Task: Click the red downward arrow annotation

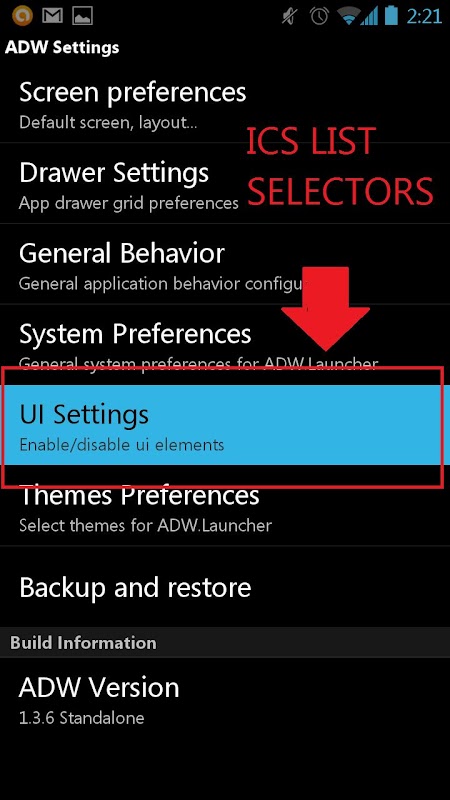Action: click(x=325, y=308)
